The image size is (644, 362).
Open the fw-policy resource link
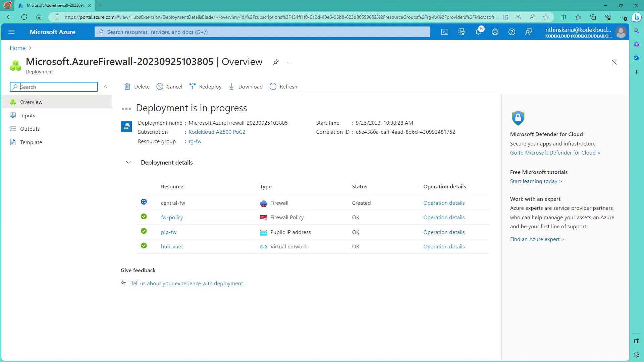(x=172, y=218)
